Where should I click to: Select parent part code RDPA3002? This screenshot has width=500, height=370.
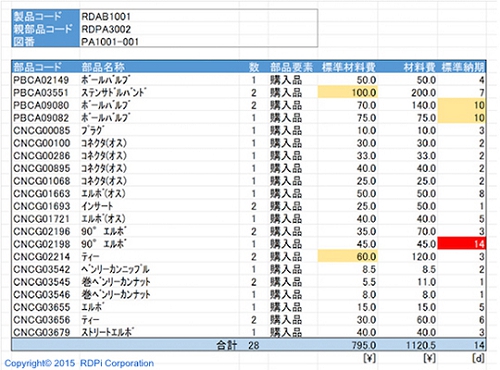pos(106,29)
